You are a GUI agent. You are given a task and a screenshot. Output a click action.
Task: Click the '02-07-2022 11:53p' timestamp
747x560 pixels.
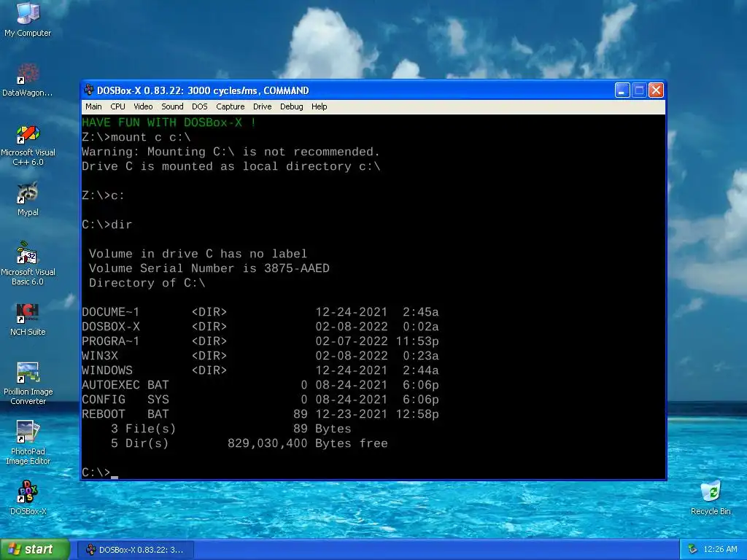tap(377, 341)
